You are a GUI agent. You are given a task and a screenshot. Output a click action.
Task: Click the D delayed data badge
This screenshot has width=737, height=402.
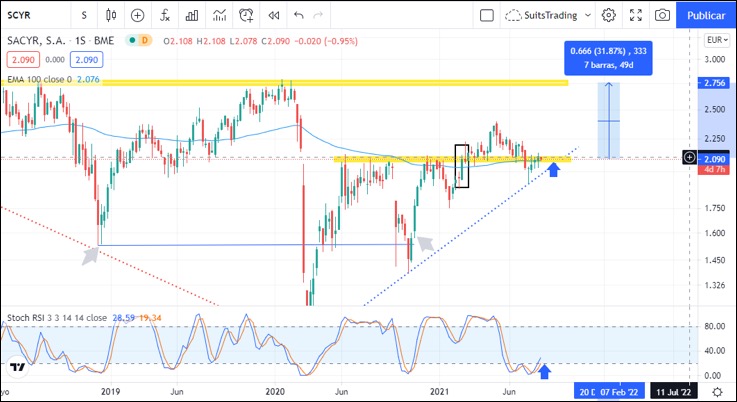click(145, 40)
